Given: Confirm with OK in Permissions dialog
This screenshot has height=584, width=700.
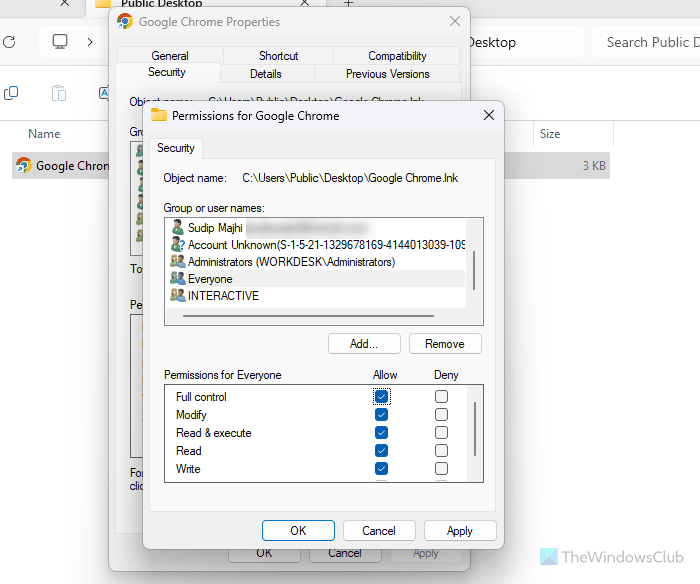Looking at the screenshot, I should [298, 530].
